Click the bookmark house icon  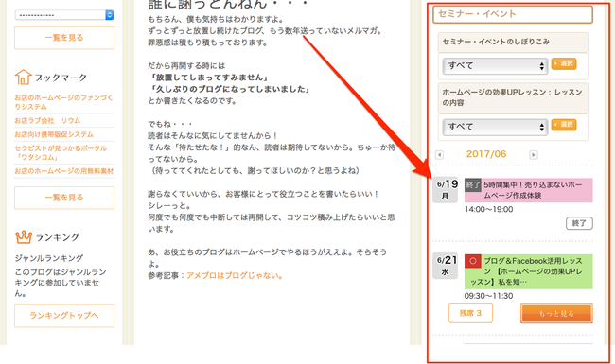(x=23, y=77)
